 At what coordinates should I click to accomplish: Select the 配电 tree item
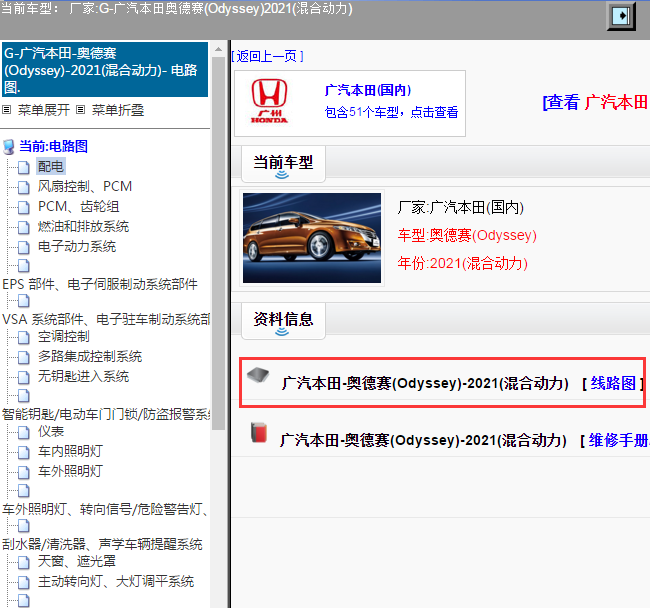pyautogui.click(x=51, y=167)
